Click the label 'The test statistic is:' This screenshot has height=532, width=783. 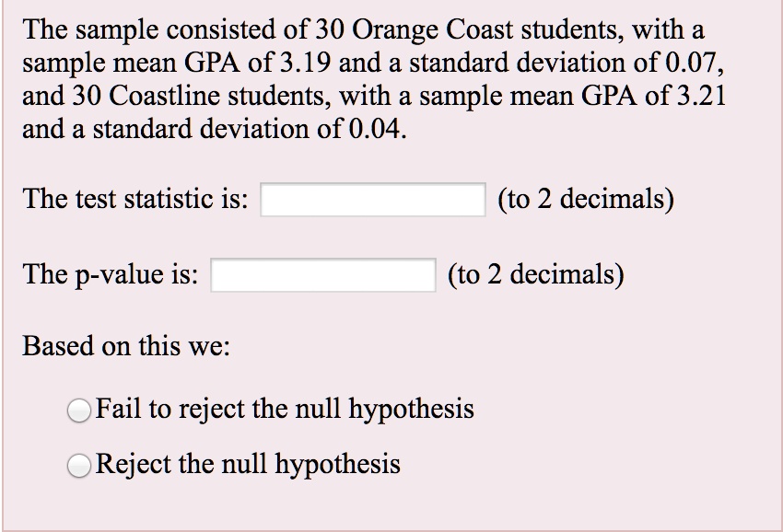tap(136, 197)
